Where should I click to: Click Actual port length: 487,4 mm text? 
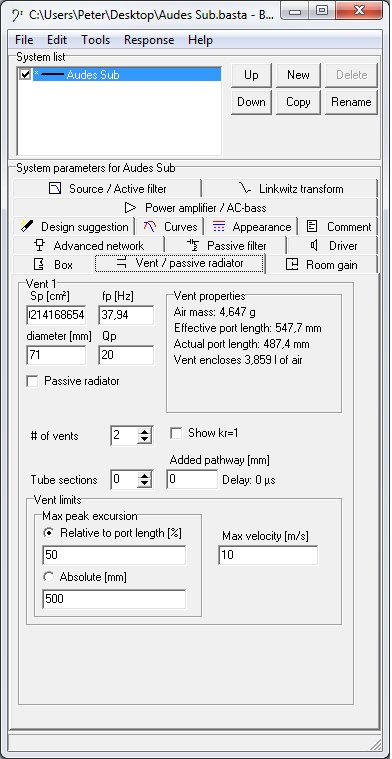coord(241,344)
